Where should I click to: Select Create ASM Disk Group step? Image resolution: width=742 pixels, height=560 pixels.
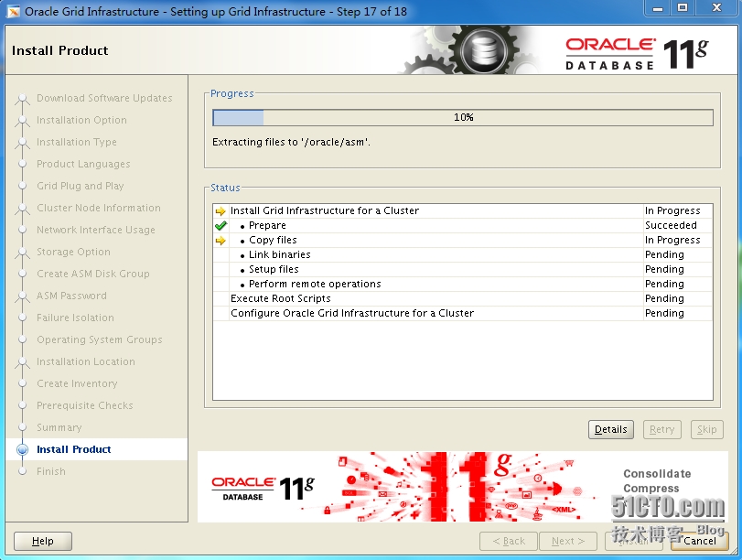(92, 274)
